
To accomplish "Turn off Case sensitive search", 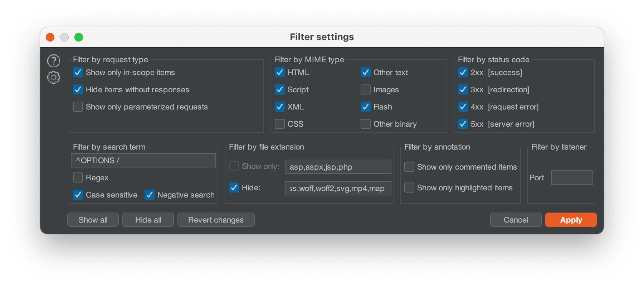I will 78,195.
